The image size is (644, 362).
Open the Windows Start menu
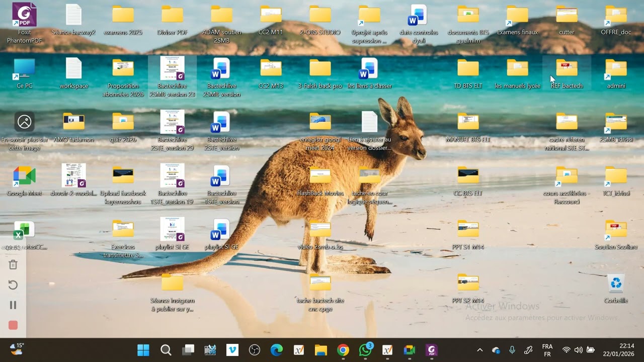pyautogui.click(x=143, y=350)
